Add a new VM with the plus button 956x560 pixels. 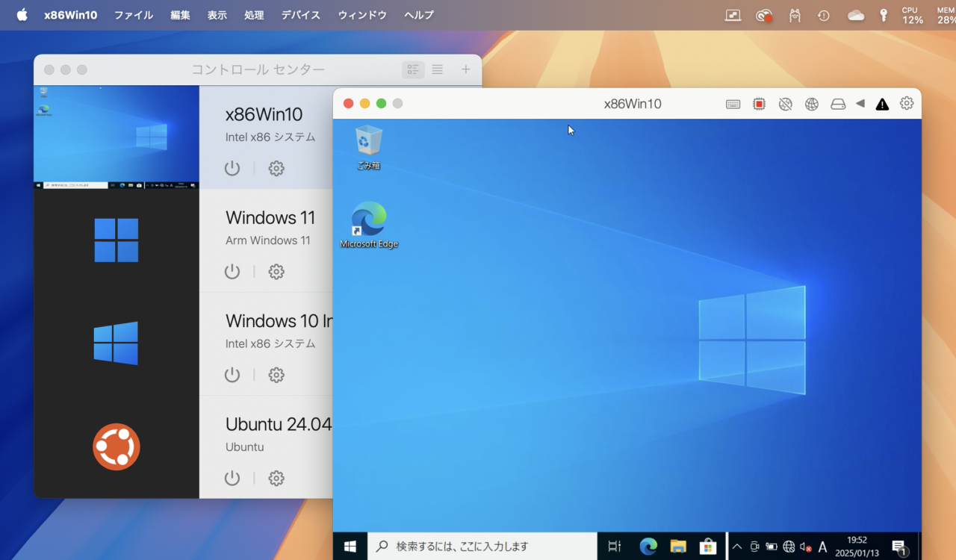(x=466, y=69)
